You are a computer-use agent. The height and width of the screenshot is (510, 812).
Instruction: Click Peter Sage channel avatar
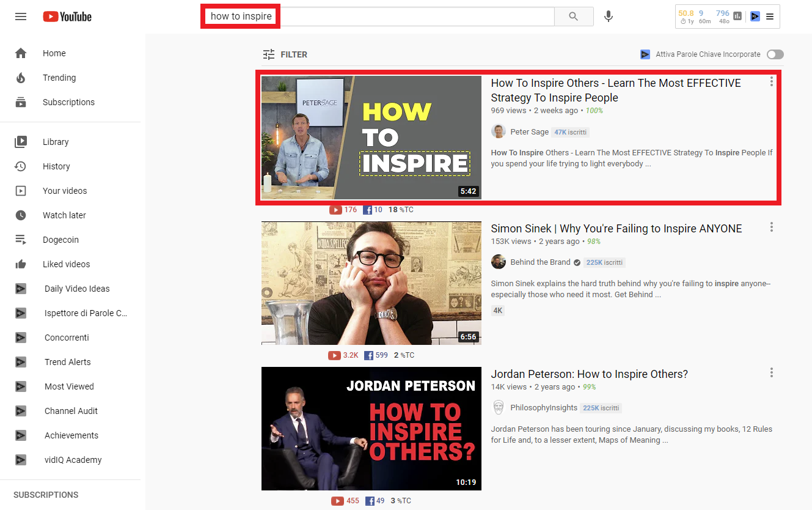(x=499, y=131)
